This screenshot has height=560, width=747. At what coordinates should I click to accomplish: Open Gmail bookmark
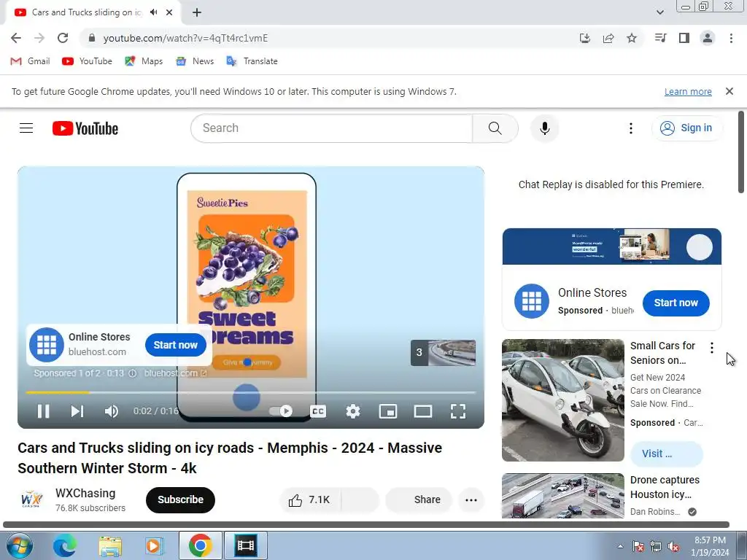coord(30,61)
